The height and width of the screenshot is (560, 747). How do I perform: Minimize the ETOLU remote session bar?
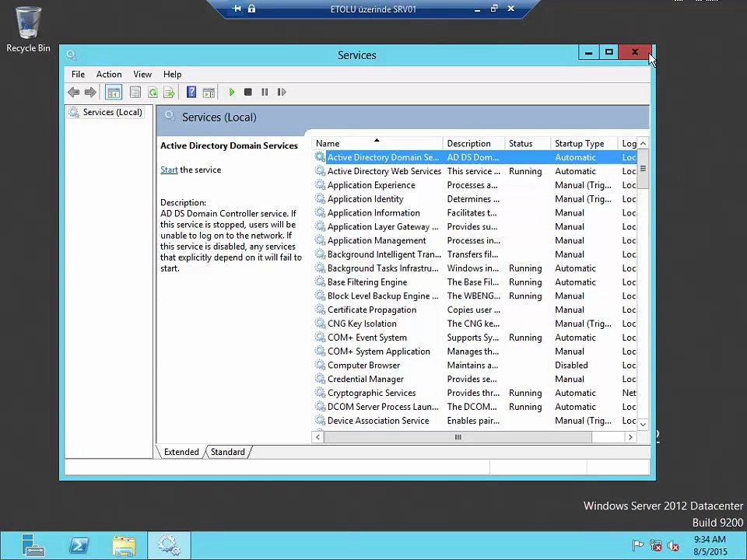click(x=477, y=9)
